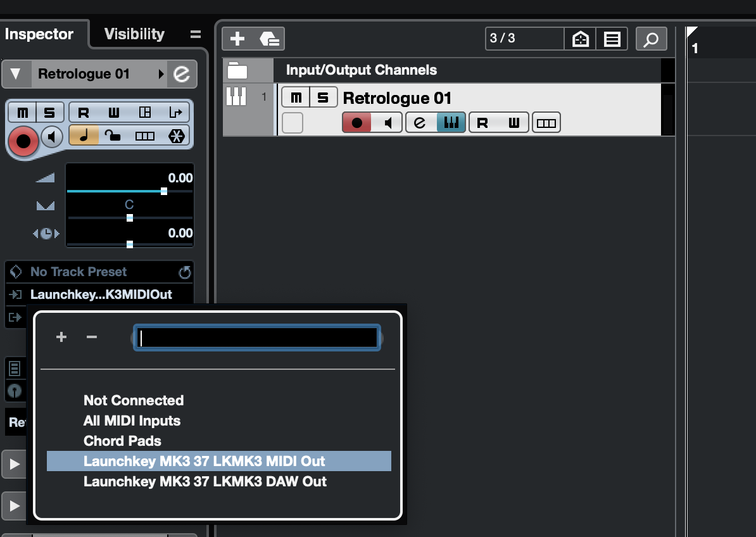Click the ruler start marker at bar 1

click(x=692, y=32)
